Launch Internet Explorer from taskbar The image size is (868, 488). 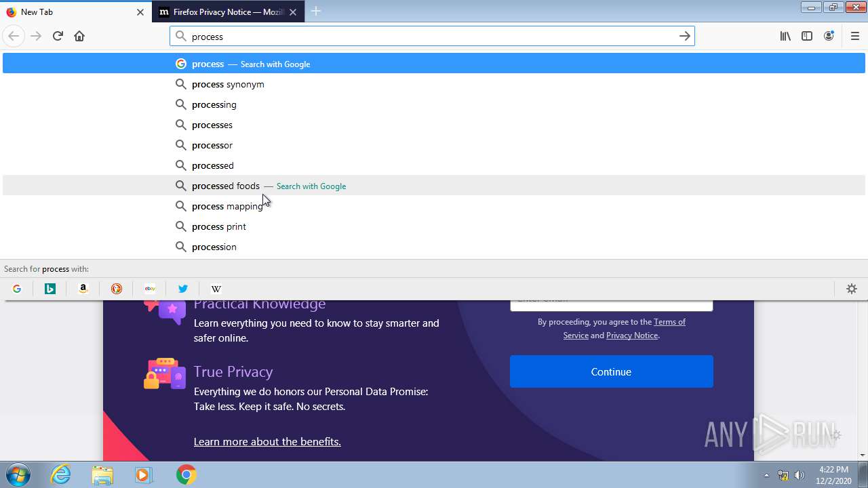[x=61, y=474]
